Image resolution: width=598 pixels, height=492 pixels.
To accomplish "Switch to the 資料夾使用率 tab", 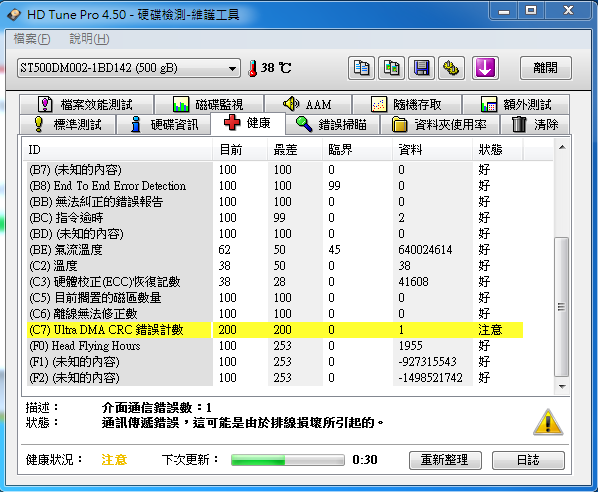I will pyautogui.click(x=439, y=124).
